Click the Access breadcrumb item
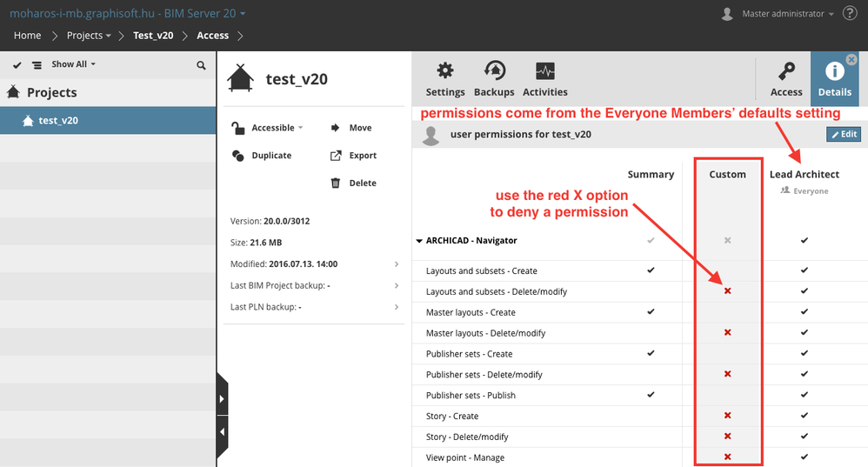The width and height of the screenshot is (868, 467). 212,36
